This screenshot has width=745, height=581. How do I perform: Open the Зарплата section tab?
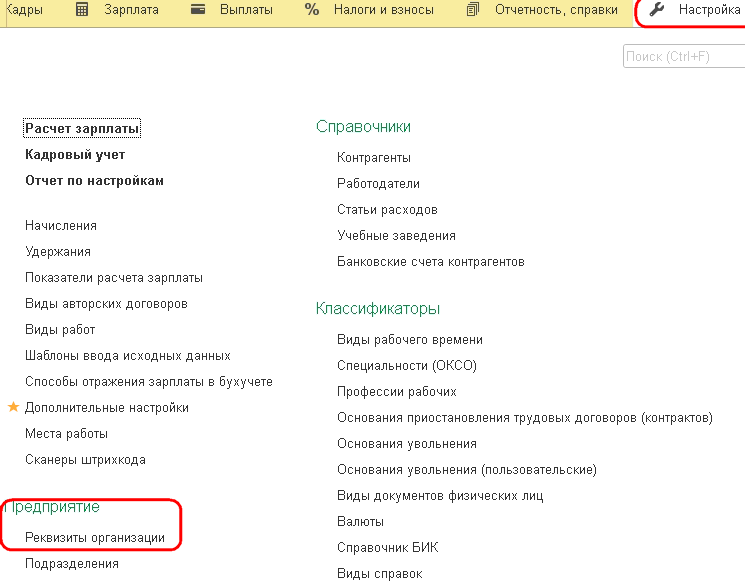(131, 10)
